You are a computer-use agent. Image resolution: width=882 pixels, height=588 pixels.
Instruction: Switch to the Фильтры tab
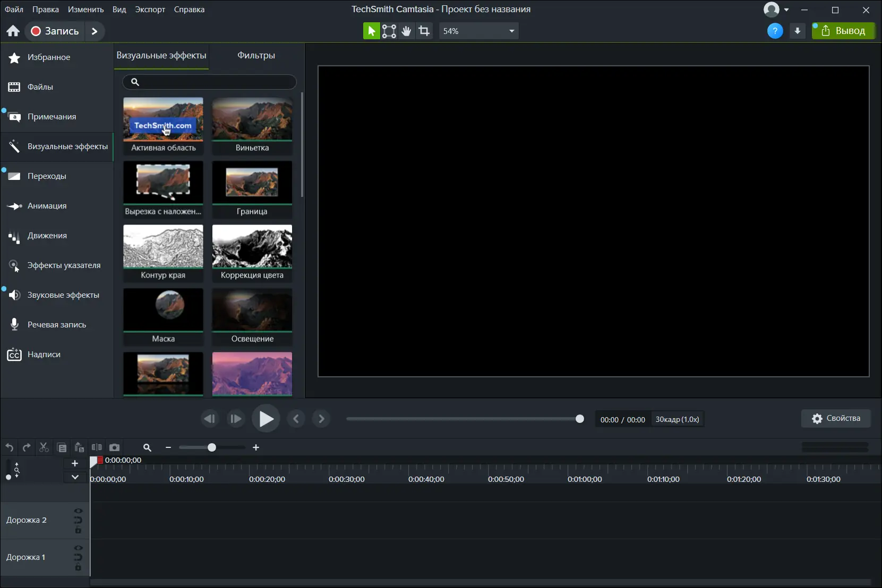256,56
